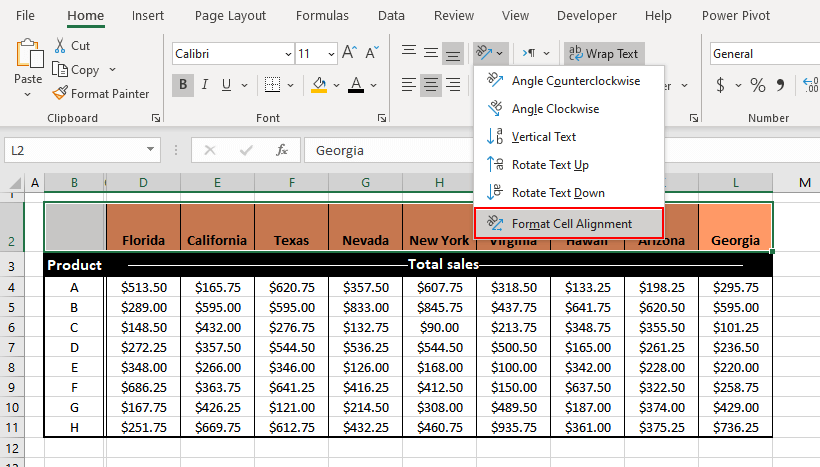Click the Cut scissors icon
This screenshot has height=467, width=820.
click(x=60, y=45)
